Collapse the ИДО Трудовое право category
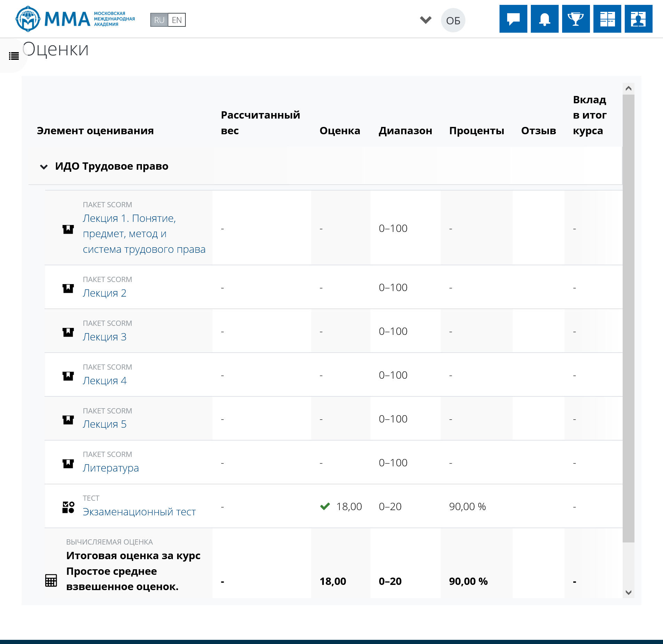 point(44,167)
